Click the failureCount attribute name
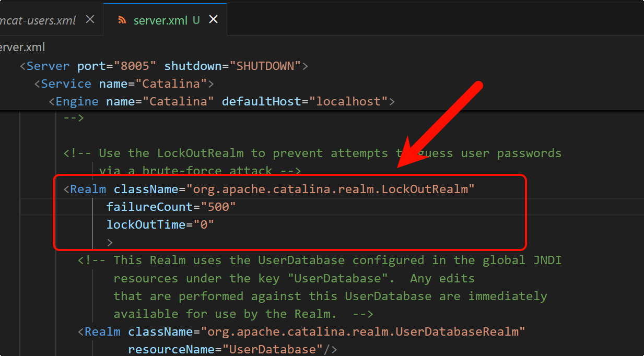The image size is (644, 356). (x=149, y=207)
